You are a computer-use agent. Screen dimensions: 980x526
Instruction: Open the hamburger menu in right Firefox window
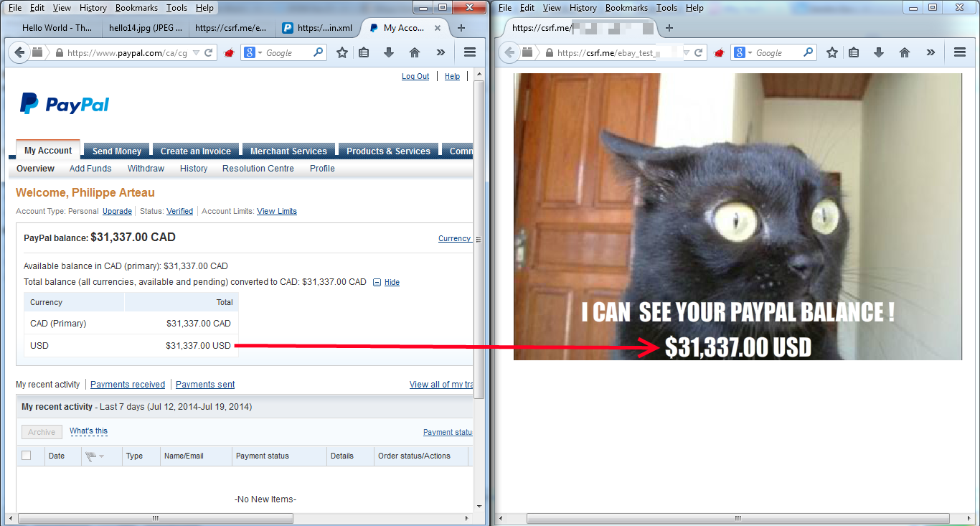click(x=960, y=52)
